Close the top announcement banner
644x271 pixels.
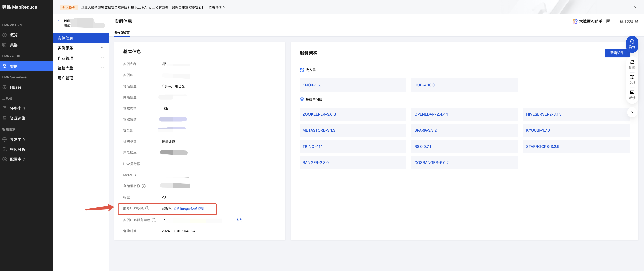tap(635, 7)
